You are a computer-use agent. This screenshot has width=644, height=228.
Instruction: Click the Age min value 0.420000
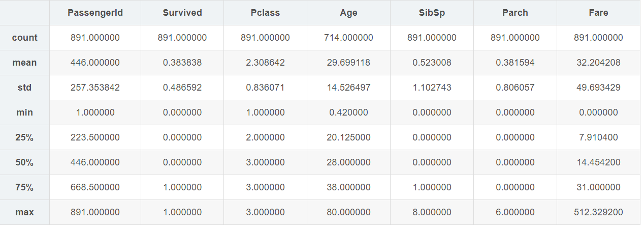[348, 112]
